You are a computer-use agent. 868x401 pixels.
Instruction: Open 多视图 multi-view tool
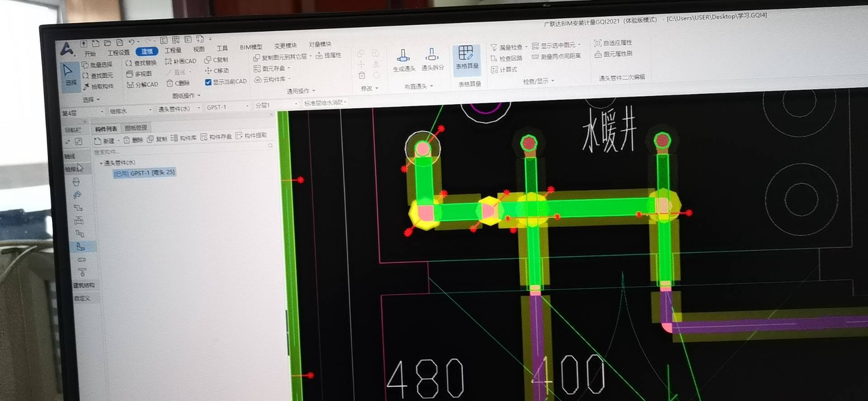tap(139, 74)
